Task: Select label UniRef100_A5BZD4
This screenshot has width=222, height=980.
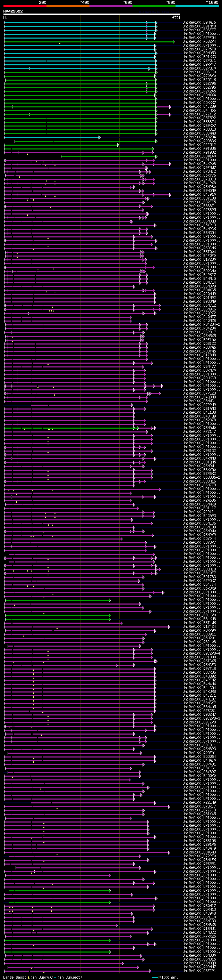Action: (x=199, y=137)
